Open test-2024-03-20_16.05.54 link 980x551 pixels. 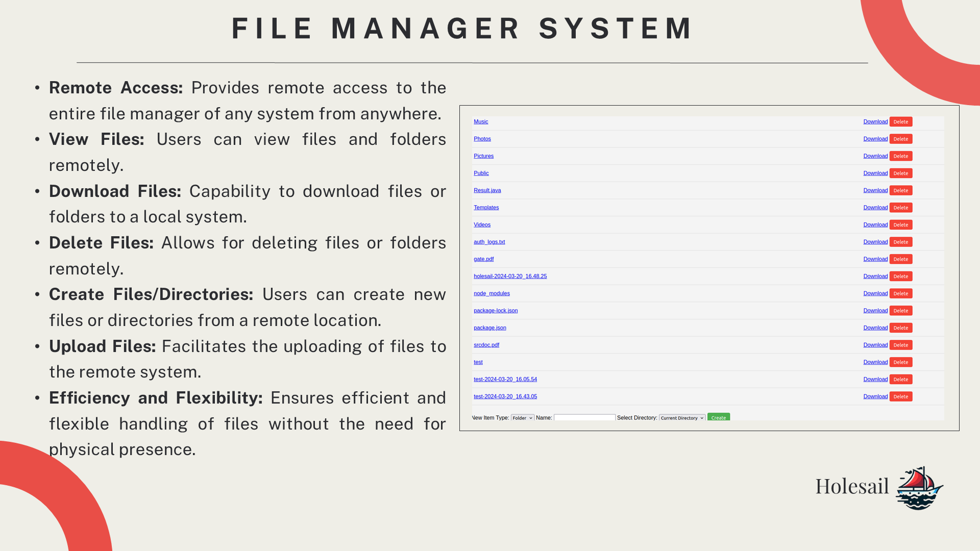tap(505, 380)
